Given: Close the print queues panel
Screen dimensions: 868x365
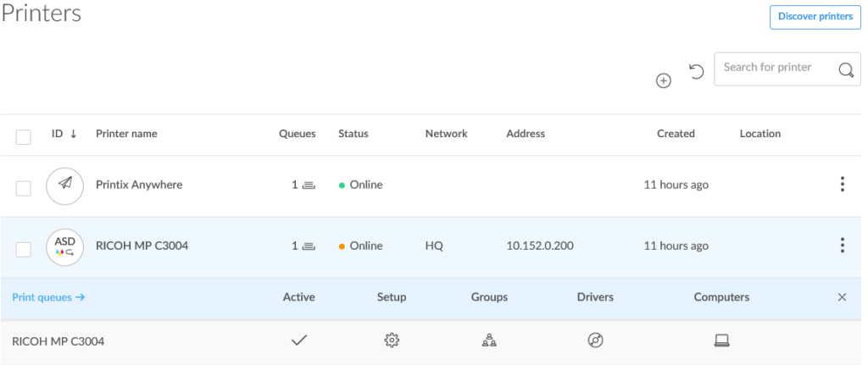Looking at the screenshot, I should tap(842, 297).
